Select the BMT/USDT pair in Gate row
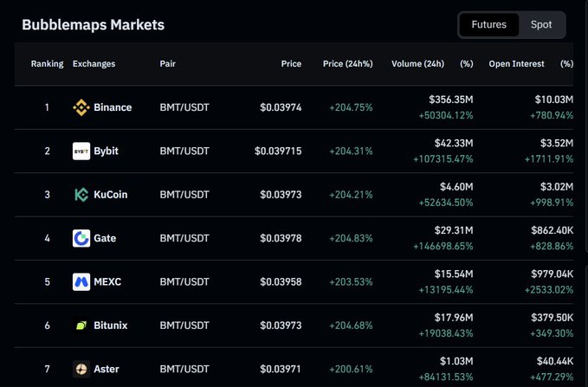The image size is (588, 387). [184, 238]
